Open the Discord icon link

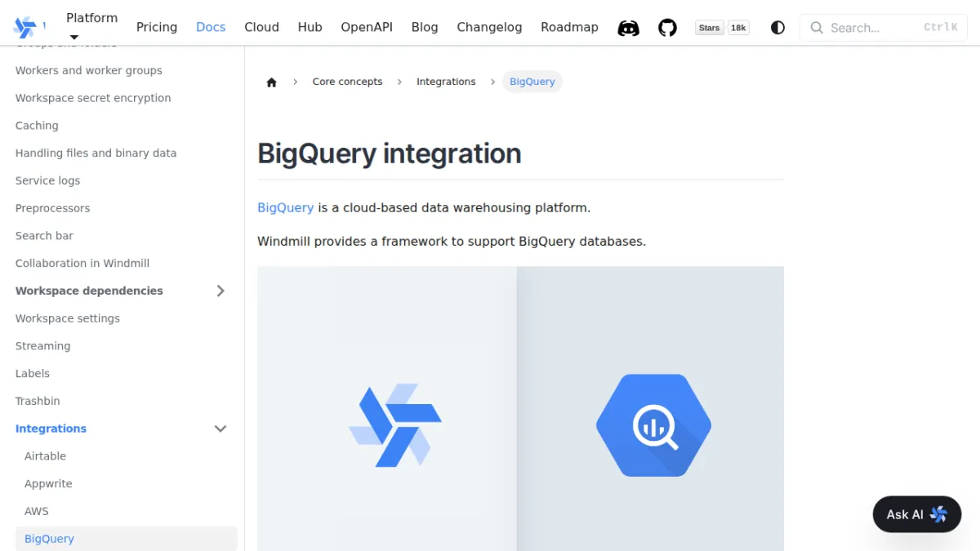pyautogui.click(x=628, y=28)
